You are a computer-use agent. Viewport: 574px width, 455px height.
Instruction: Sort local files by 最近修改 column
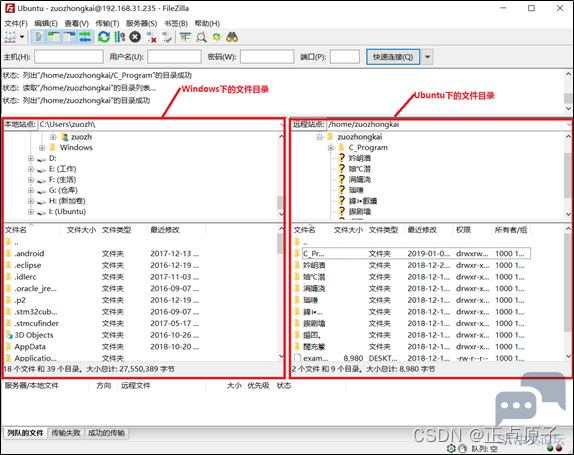point(176,230)
